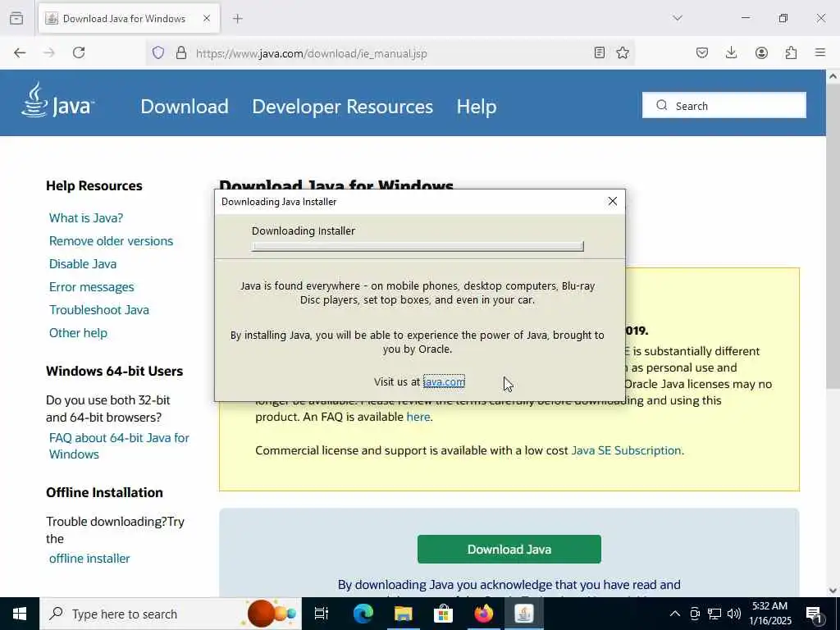
Task: Open Disable Java link
Action: [x=83, y=264]
